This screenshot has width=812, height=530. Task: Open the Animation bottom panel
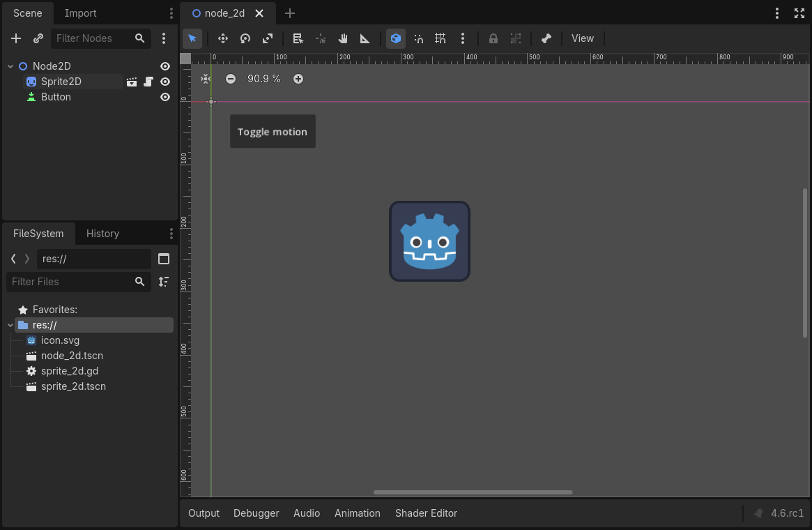[357, 513]
